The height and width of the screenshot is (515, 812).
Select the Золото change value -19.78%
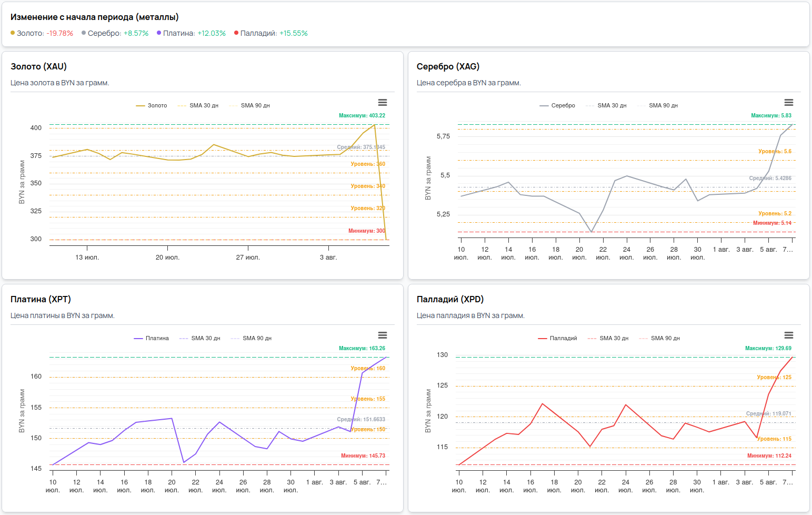tap(59, 33)
